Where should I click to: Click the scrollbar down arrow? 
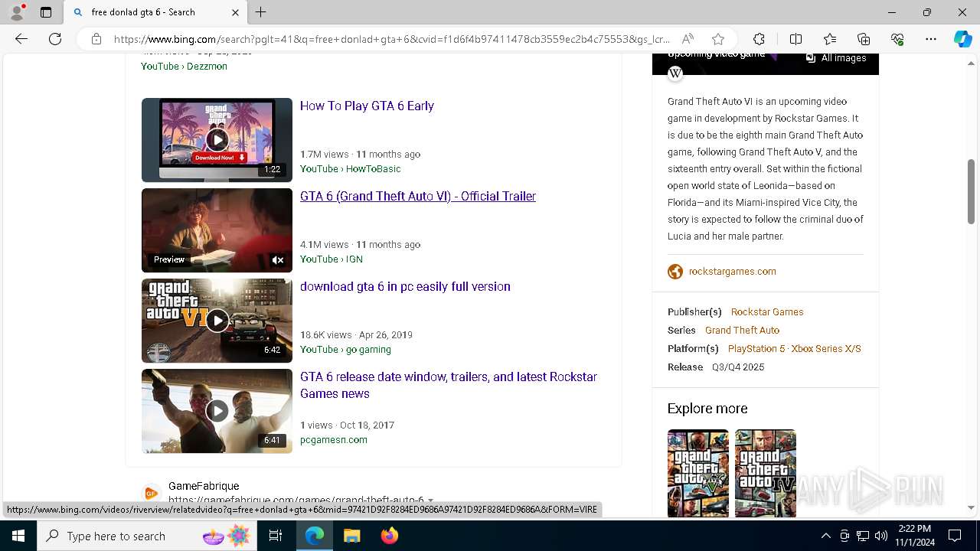971,507
